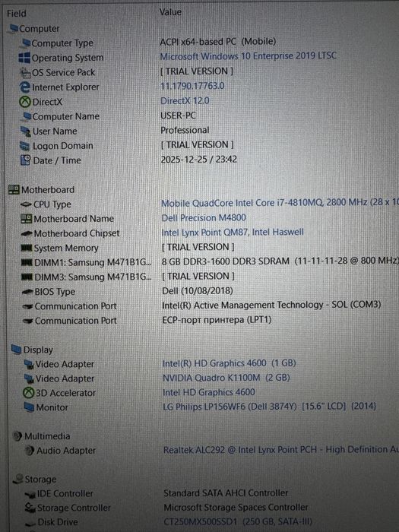
Task: Select the Standard SATA AHCI Controller value
Action: (x=226, y=492)
